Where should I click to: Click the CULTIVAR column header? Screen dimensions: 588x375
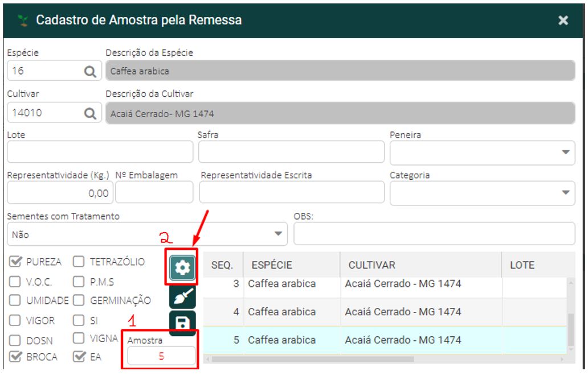click(370, 266)
